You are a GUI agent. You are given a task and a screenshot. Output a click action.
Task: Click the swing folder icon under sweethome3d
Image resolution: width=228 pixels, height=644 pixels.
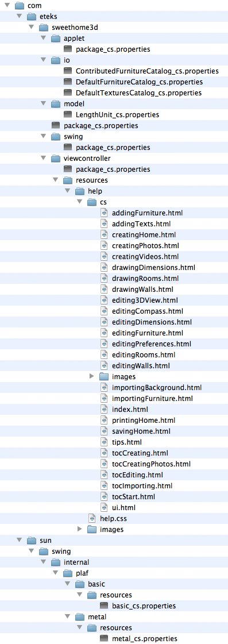click(x=56, y=136)
